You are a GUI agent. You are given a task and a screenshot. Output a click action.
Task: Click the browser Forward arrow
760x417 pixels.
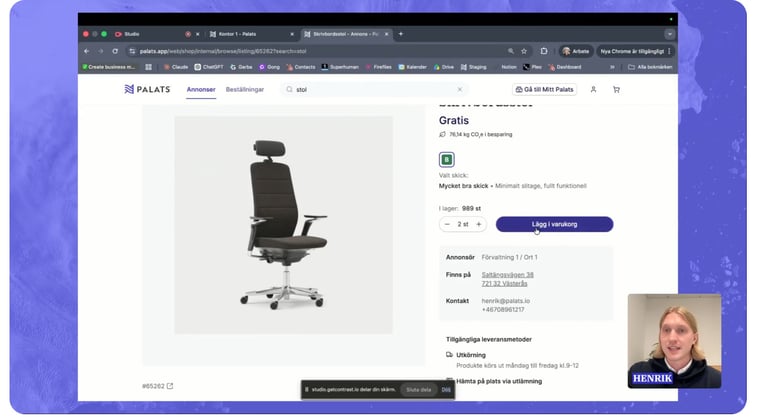(x=100, y=51)
